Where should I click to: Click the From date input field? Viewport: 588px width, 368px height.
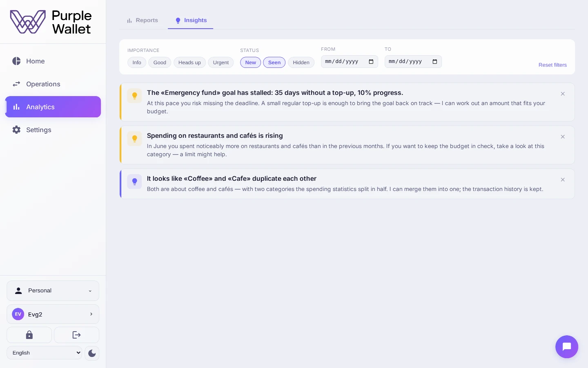[350, 62]
